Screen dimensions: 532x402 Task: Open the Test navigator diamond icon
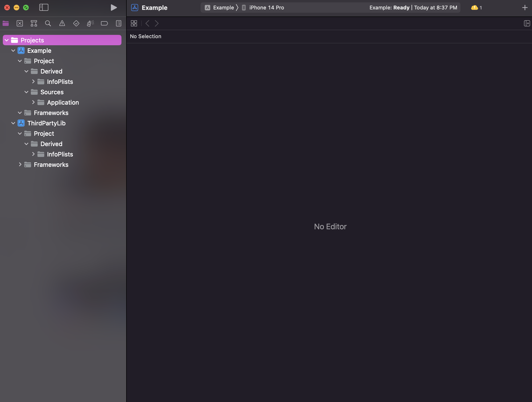[76, 23]
